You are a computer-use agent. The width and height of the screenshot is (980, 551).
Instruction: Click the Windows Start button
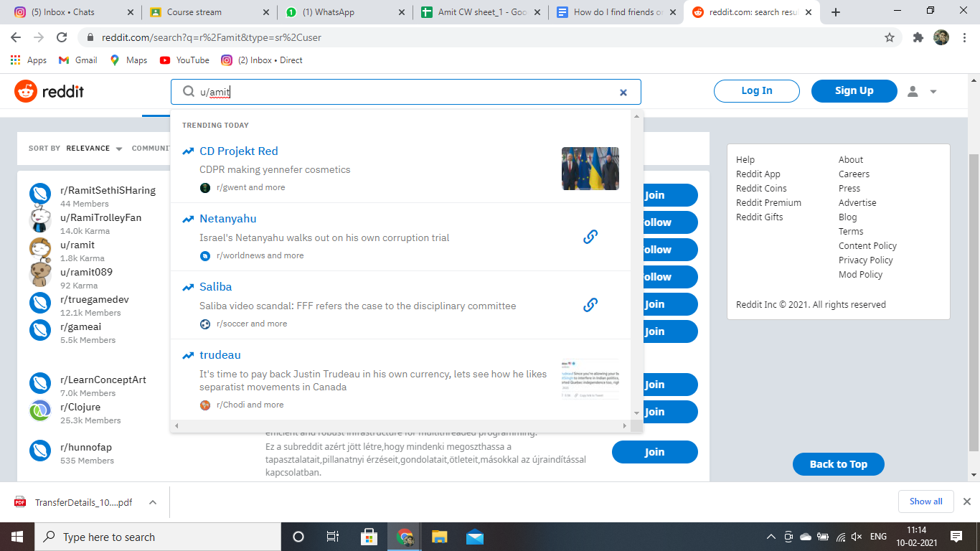coord(17,537)
